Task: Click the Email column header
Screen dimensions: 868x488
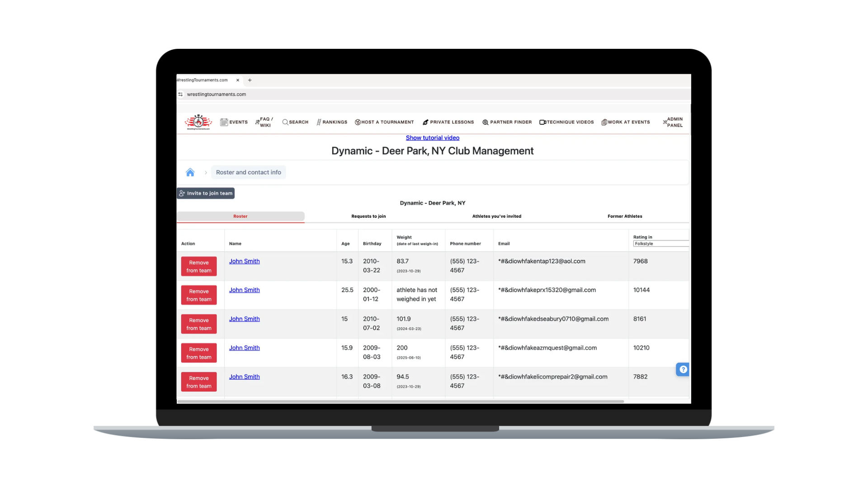Action: (x=504, y=244)
